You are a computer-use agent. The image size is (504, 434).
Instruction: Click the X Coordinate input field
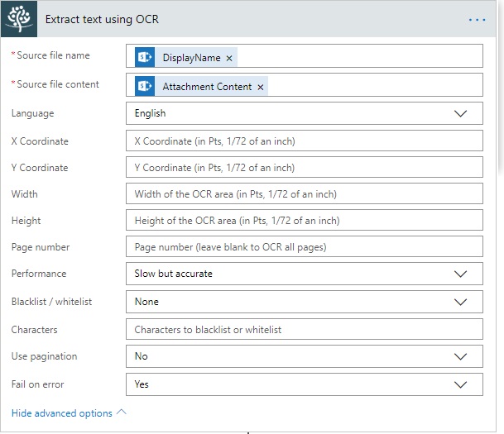point(304,141)
